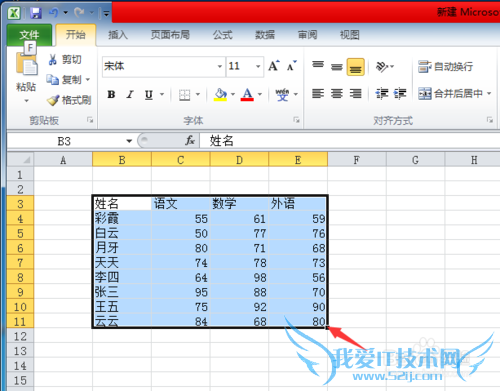Expand the Name Box dropdown arrow

click(129, 141)
